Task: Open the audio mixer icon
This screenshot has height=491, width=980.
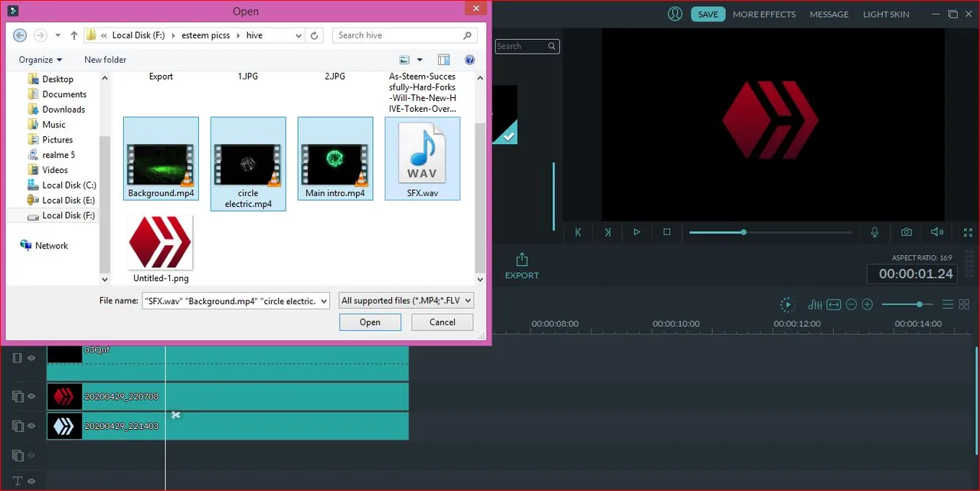Action: pyautogui.click(x=815, y=305)
